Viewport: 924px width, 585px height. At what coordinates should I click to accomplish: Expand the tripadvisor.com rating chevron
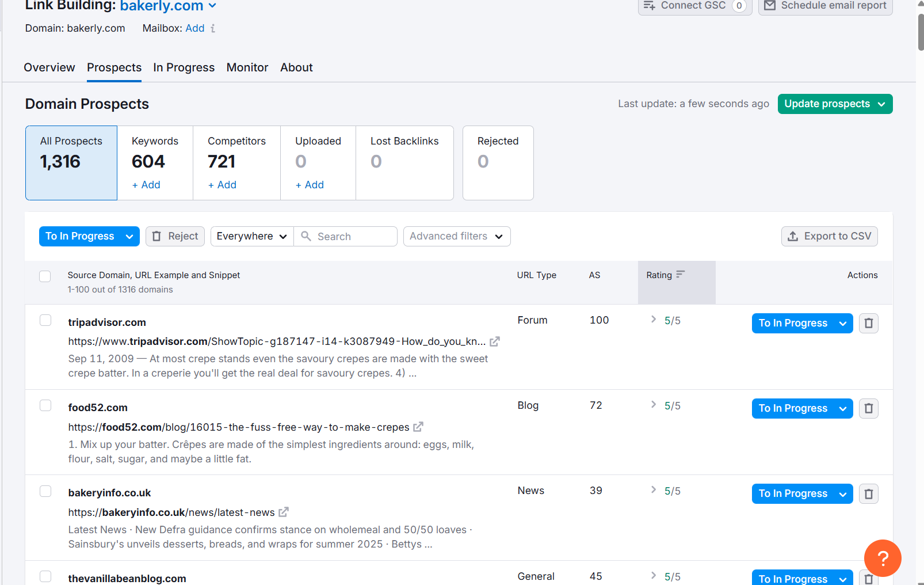[654, 320]
